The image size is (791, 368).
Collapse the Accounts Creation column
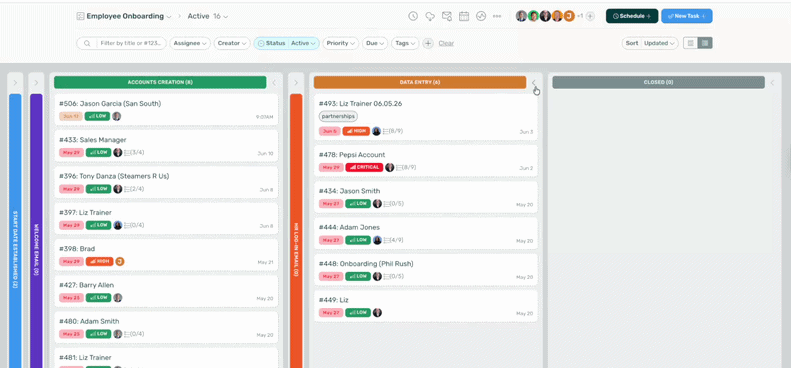click(x=274, y=82)
